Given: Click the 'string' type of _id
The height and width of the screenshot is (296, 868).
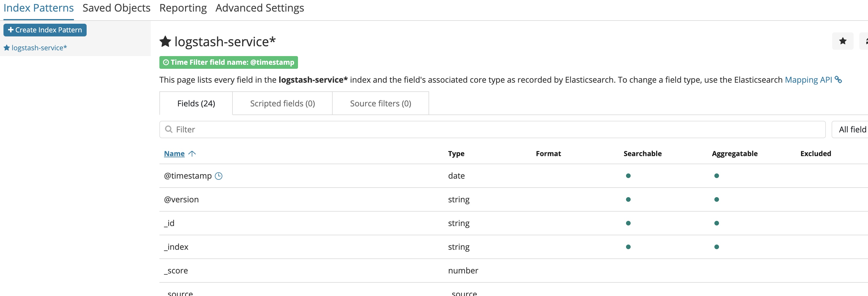Looking at the screenshot, I should (459, 223).
